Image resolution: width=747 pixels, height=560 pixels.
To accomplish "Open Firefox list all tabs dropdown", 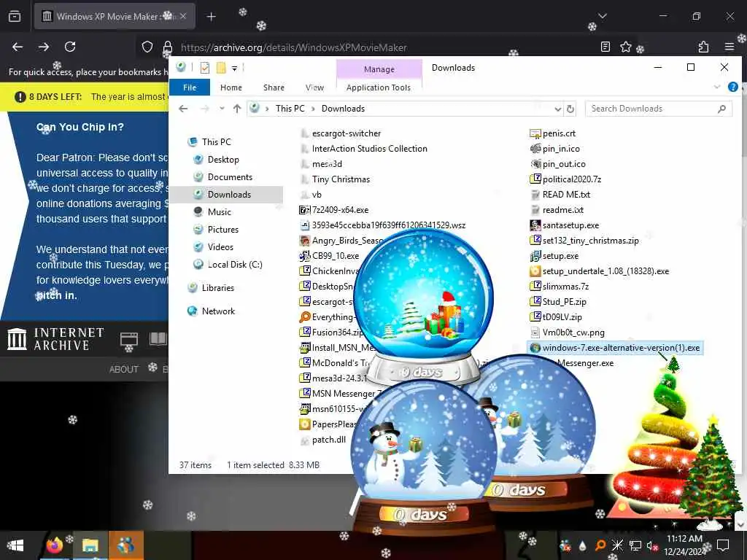I will 602,16.
